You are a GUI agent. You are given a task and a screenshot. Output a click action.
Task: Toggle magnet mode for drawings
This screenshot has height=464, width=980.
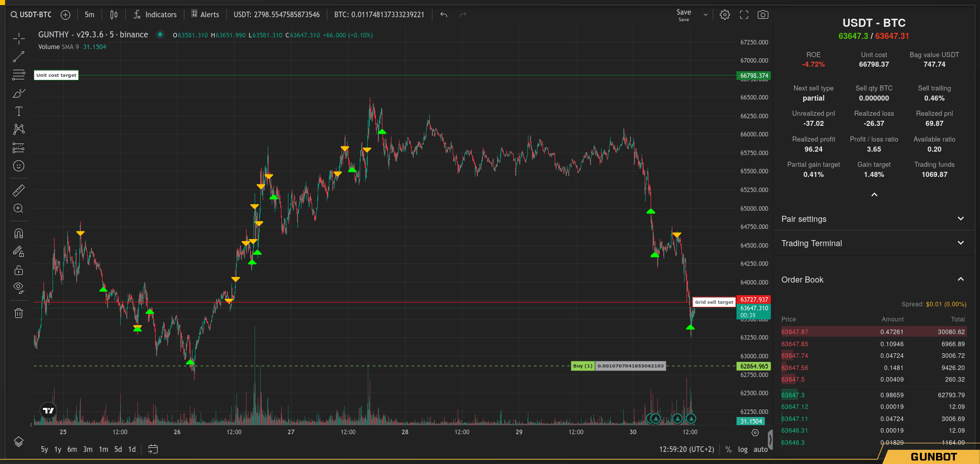[19, 234]
